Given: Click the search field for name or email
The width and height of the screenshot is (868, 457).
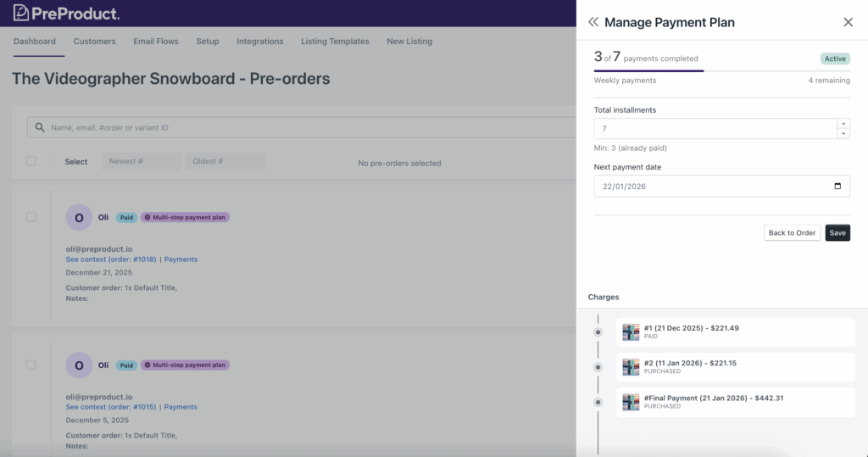Looking at the screenshot, I should [305, 128].
